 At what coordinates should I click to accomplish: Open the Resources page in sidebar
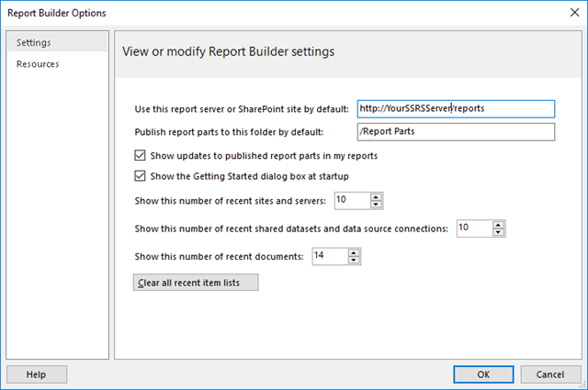(57, 64)
